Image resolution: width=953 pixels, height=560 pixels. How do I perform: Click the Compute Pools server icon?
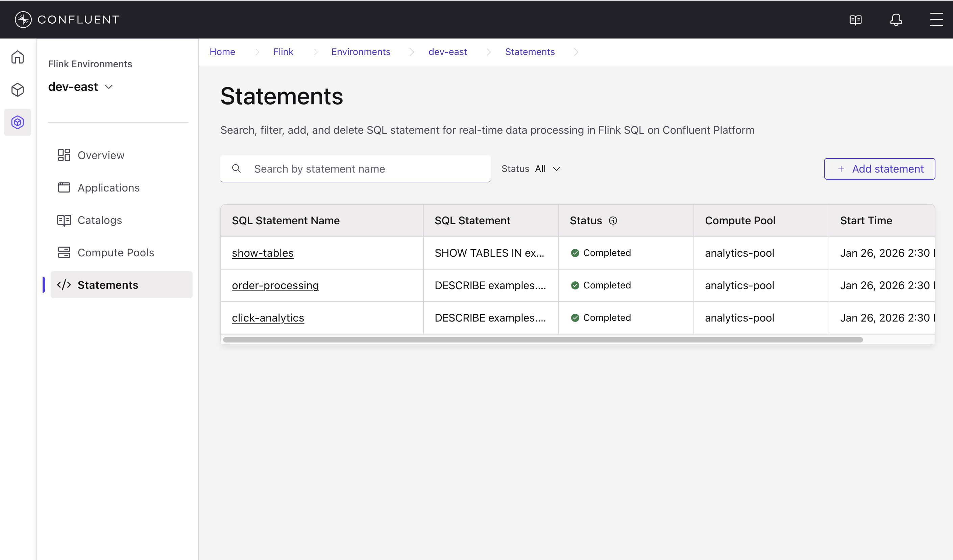pos(64,252)
